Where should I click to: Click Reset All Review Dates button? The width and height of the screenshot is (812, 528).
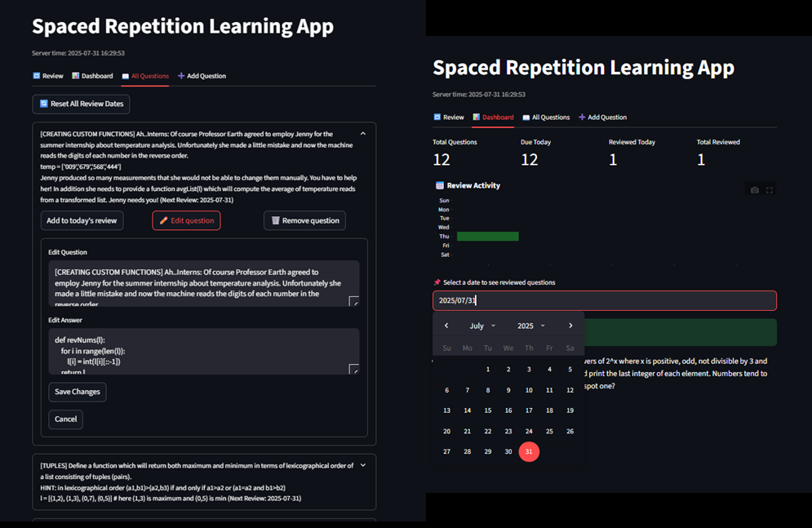tap(82, 104)
